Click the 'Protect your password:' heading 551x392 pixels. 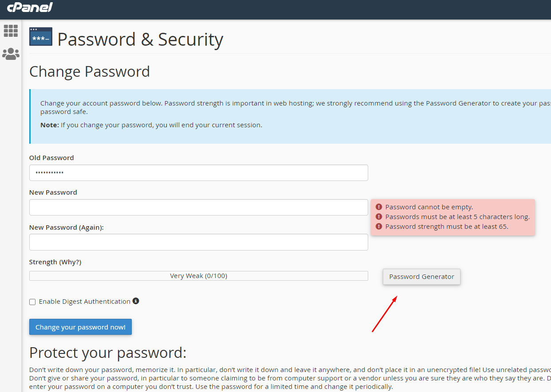pyautogui.click(x=108, y=353)
